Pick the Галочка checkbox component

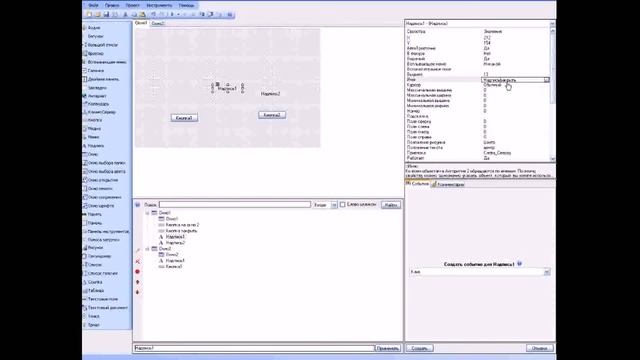[95, 71]
